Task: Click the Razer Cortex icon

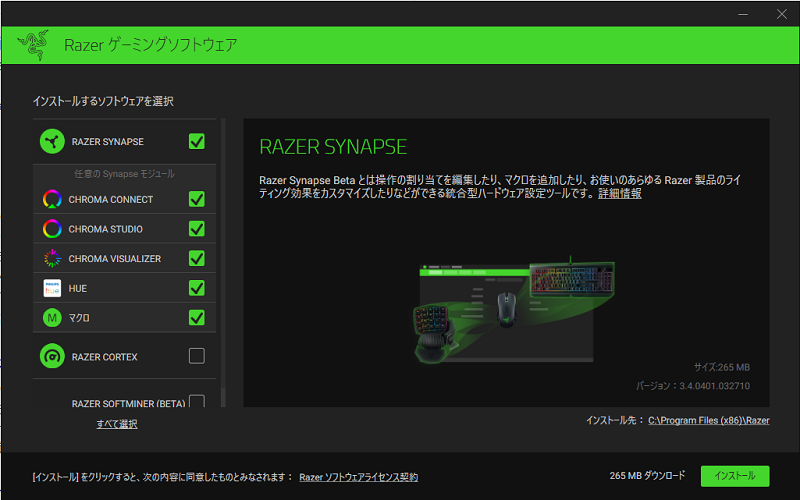Action: click(x=52, y=356)
